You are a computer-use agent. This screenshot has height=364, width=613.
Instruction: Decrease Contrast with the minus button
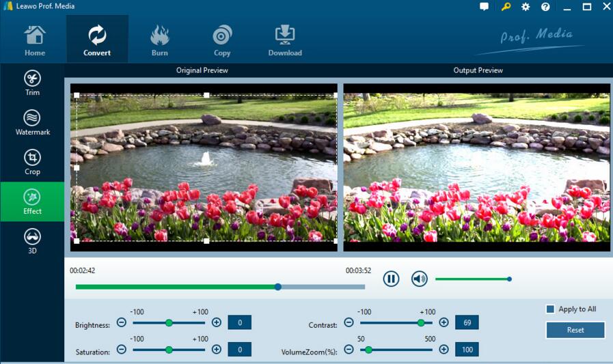[x=349, y=322]
